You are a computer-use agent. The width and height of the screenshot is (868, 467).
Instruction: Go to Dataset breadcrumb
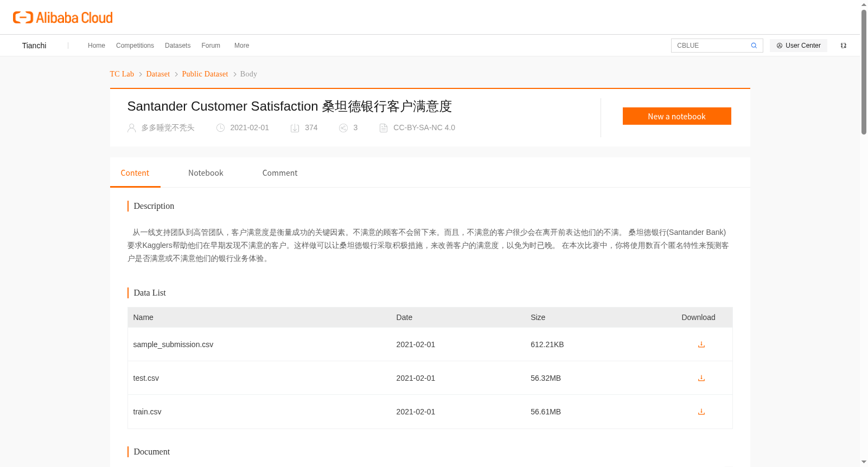(x=158, y=74)
